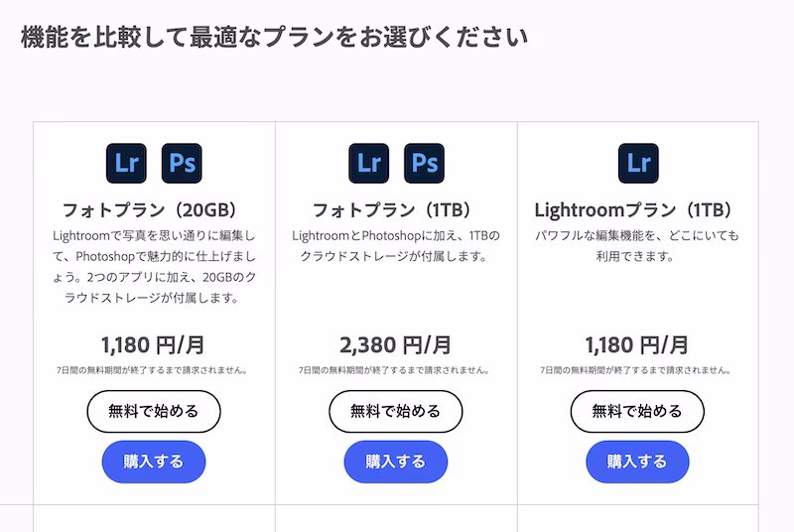Click the 7日間 trial note under 2,380 円/月
Viewport: 794px width, 532px height.
(x=395, y=370)
